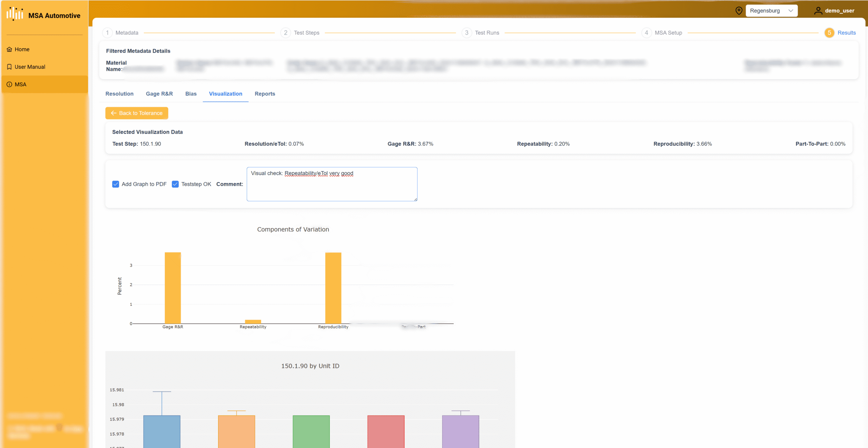
Task: Click the MSA Automotive logo icon
Action: 15,14
